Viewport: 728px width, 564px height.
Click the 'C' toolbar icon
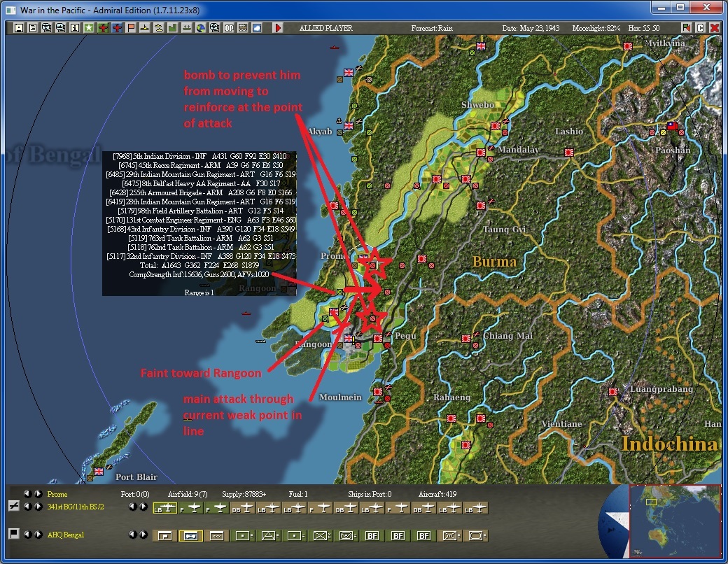(701, 28)
